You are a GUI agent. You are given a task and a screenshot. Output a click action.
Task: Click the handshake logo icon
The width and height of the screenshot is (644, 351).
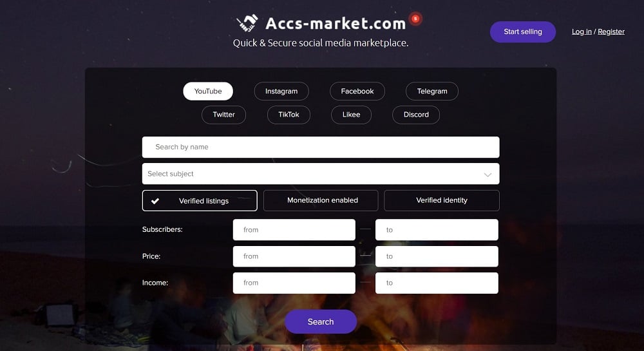click(x=248, y=23)
